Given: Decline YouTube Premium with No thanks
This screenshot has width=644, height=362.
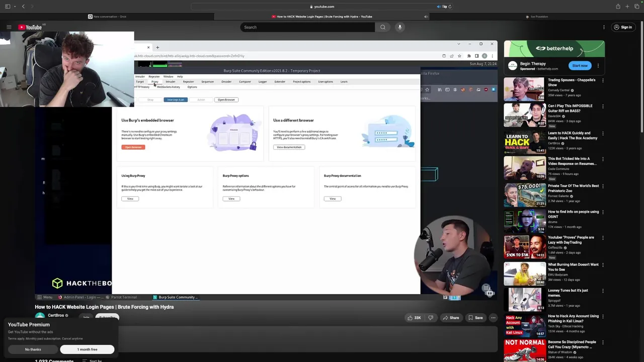Looking at the screenshot, I should point(33,349).
